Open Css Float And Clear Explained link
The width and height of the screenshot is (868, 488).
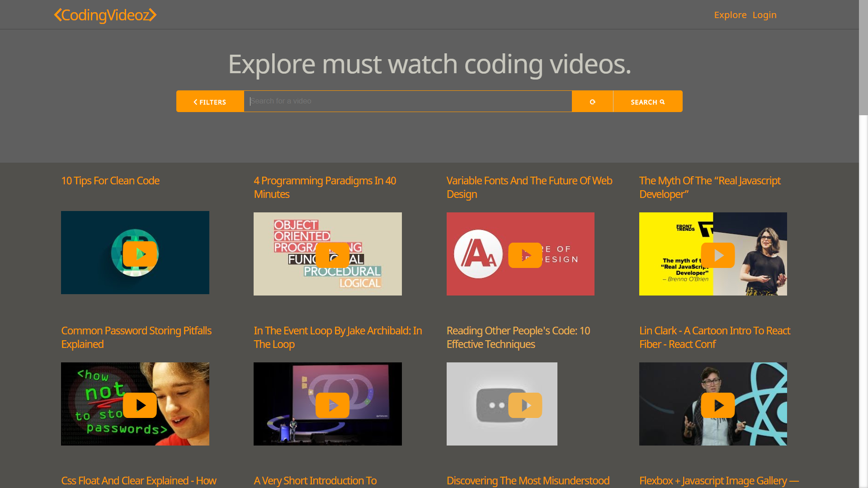click(138, 480)
